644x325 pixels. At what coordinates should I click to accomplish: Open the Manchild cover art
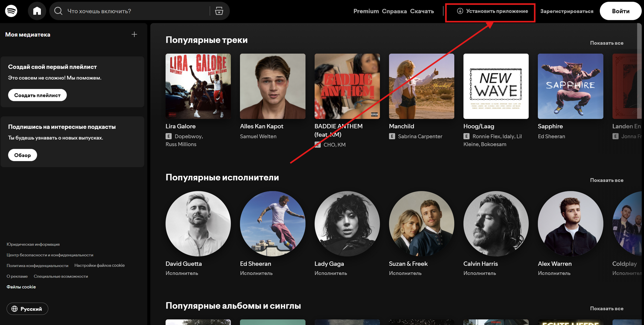point(421,86)
